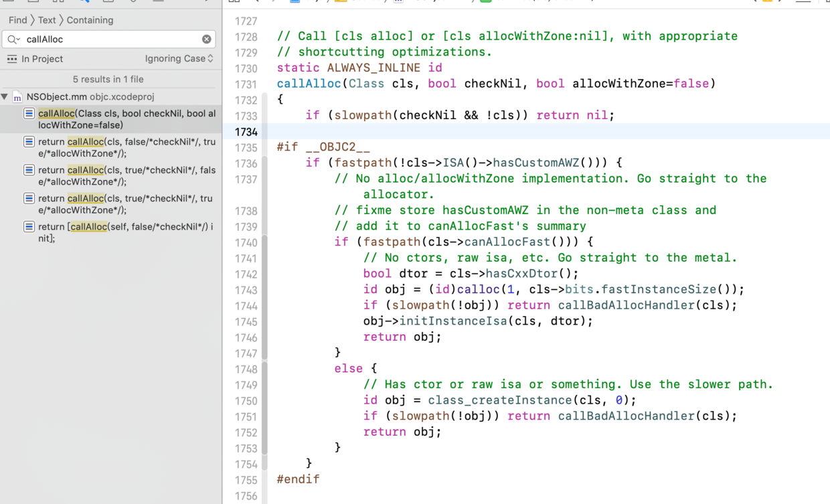830x504 pixels.
Task: Click the else keyword on line 1748
Action: (349, 368)
